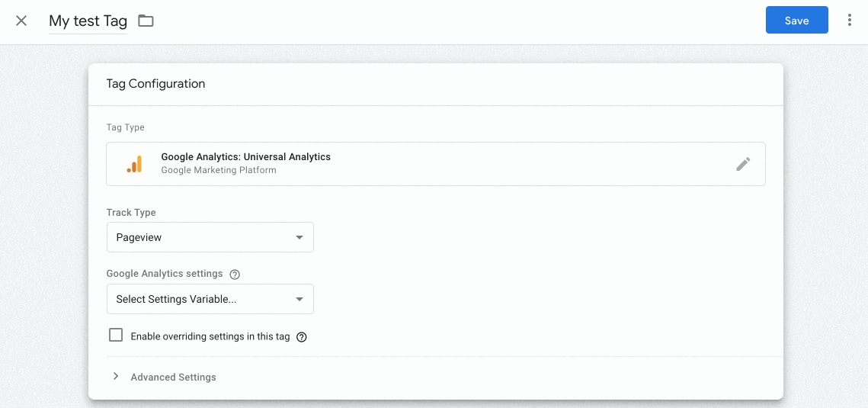Click the Google Analytics settings label
The height and width of the screenshot is (408, 868).
[x=165, y=274]
